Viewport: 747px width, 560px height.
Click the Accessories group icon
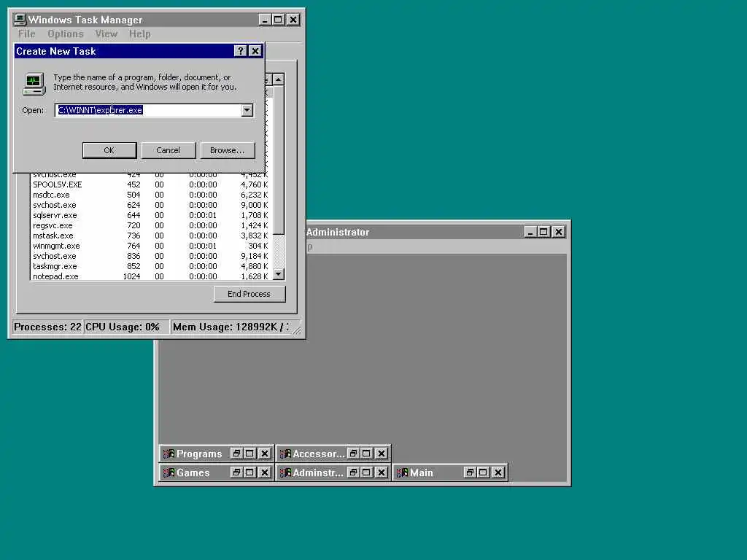click(285, 454)
